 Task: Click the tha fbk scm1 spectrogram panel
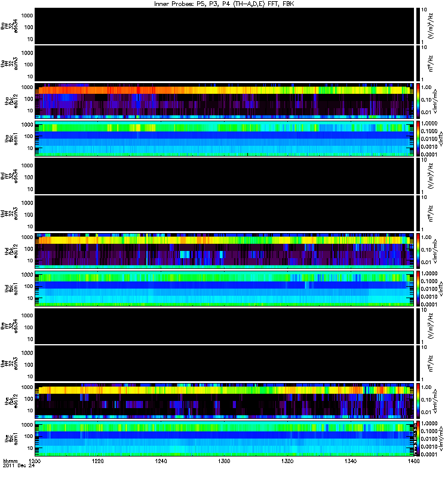pyautogui.click(x=225, y=139)
